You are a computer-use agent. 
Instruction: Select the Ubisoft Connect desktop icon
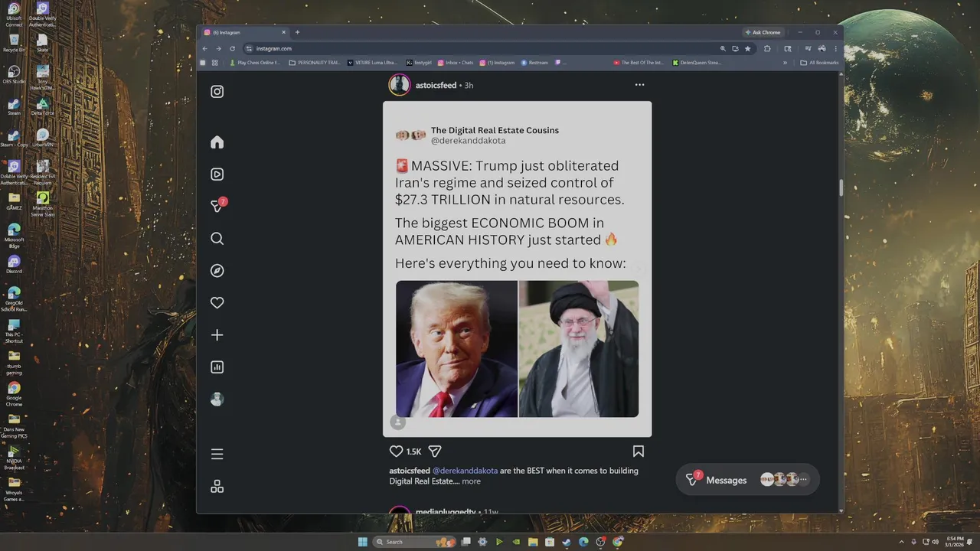tap(14, 15)
